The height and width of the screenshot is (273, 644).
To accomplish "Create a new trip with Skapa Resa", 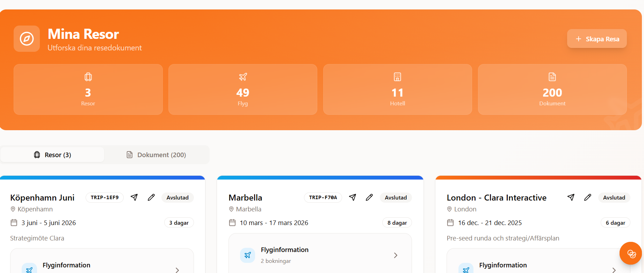I will 597,39.
